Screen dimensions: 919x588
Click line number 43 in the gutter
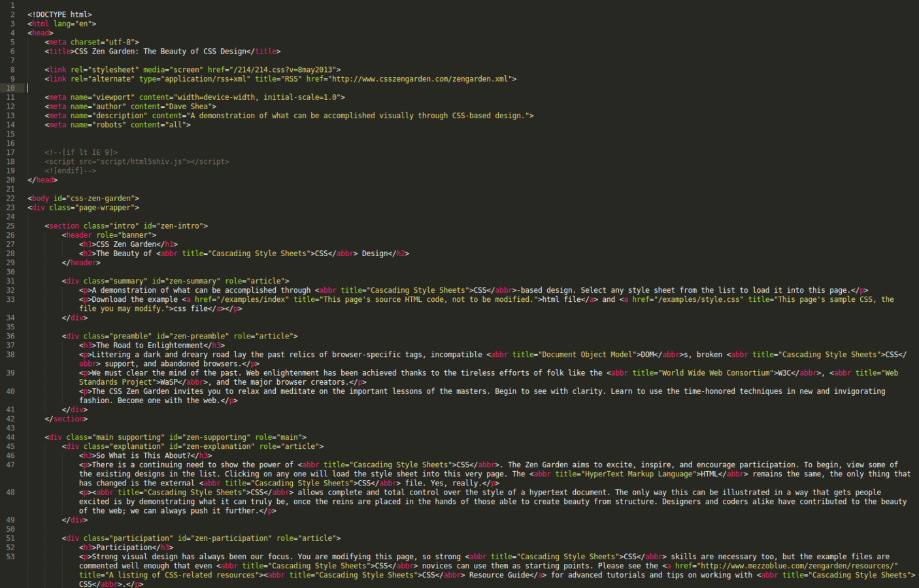10,427
